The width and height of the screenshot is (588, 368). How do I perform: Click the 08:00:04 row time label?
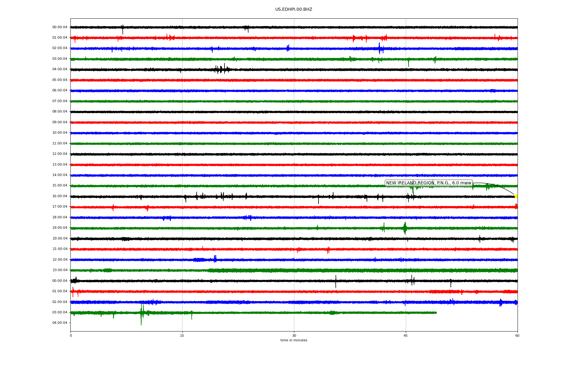(x=60, y=112)
